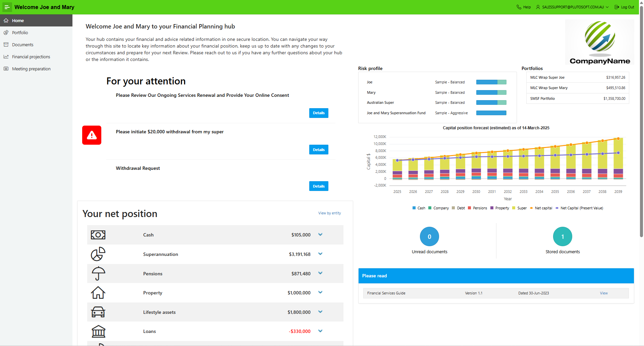Viewport: 644px width, 346px height.
Task: Click the Pensions umbrella icon
Action: click(x=98, y=273)
